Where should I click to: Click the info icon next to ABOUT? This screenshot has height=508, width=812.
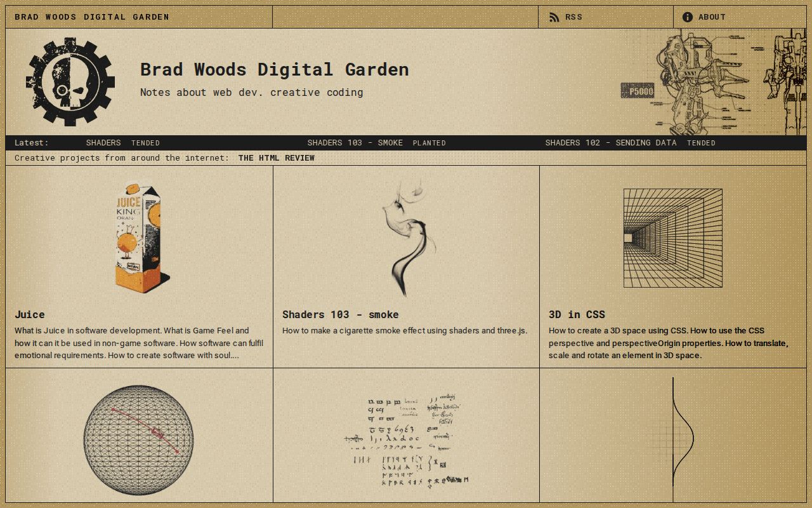pos(687,17)
